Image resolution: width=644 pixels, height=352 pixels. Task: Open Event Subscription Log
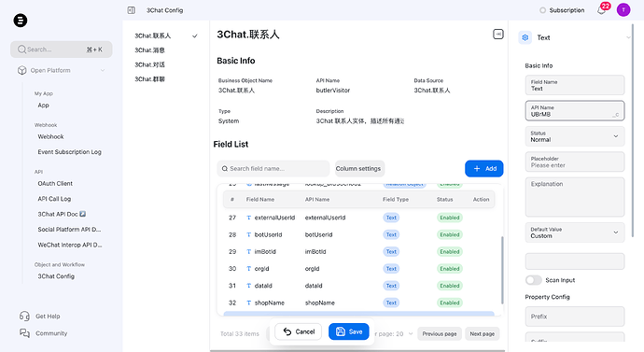(69, 152)
